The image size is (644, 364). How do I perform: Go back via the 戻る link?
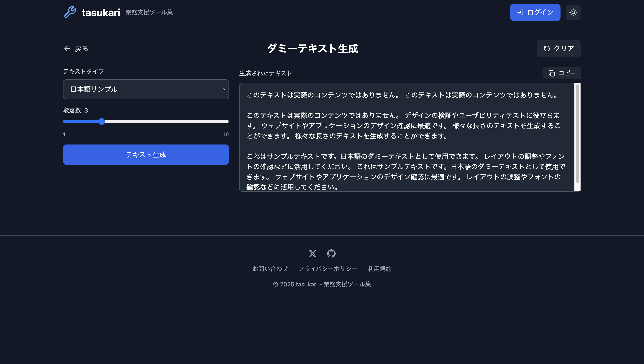point(82,49)
